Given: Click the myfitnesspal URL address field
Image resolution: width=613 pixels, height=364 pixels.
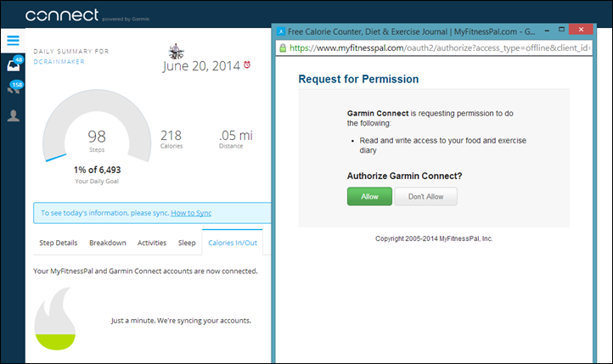Looking at the screenshot, I should click(440, 48).
